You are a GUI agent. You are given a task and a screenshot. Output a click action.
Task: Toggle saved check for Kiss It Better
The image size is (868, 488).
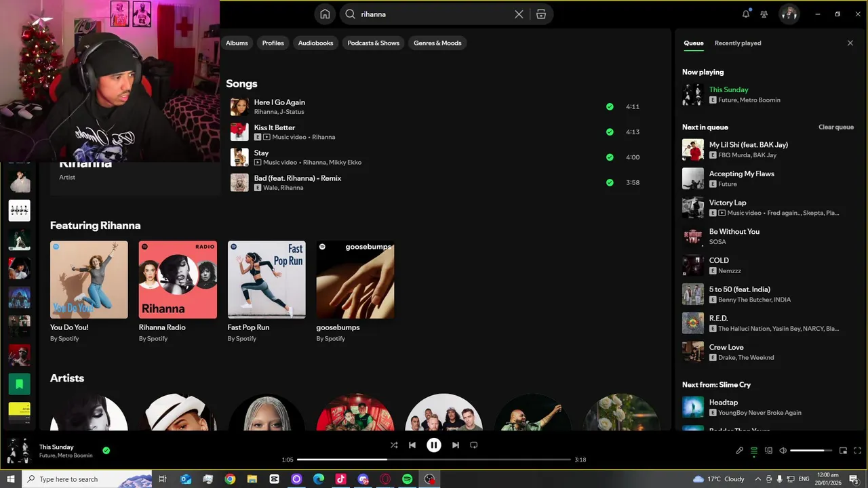(610, 132)
